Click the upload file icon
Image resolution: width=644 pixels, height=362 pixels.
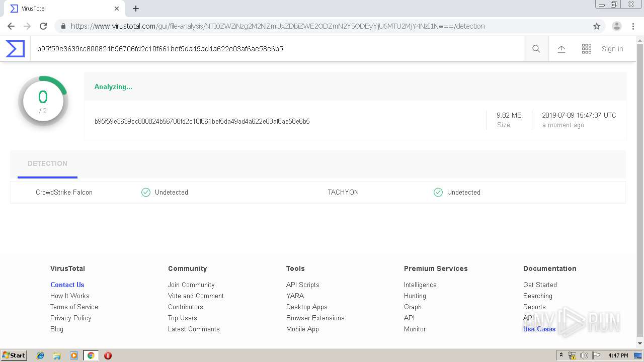pyautogui.click(x=561, y=49)
